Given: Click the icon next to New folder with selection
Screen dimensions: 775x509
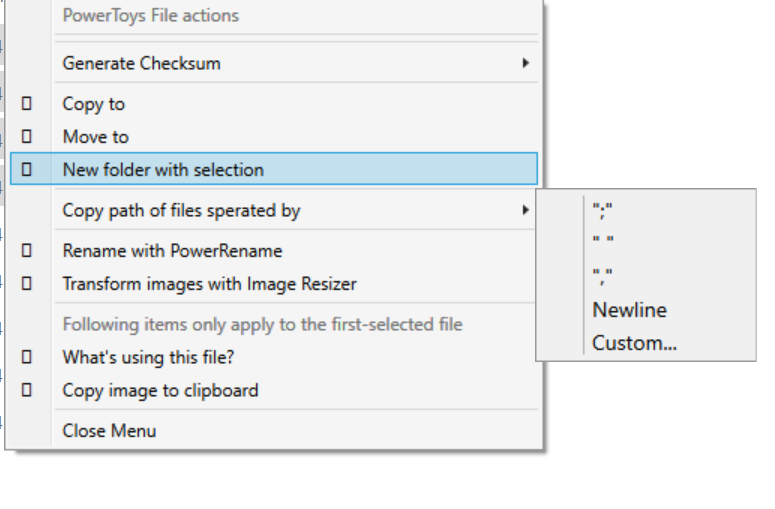Looking at the screenshot, I should click(x=27, y=170).
